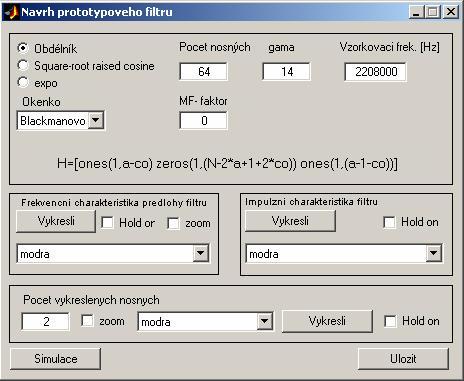464x381 pixels.
Task: Click the Ulozit button
Action: pos(403,359)
